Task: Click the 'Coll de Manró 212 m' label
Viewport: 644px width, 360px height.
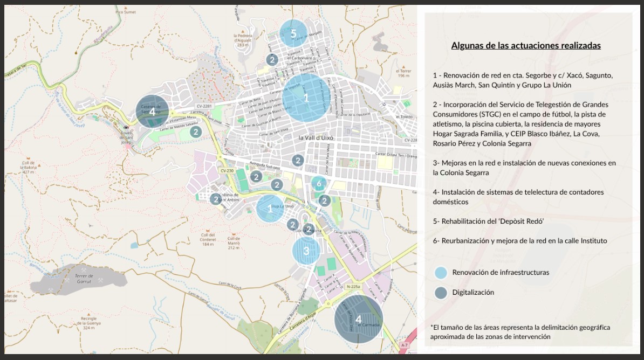Action: coord(234,243)
